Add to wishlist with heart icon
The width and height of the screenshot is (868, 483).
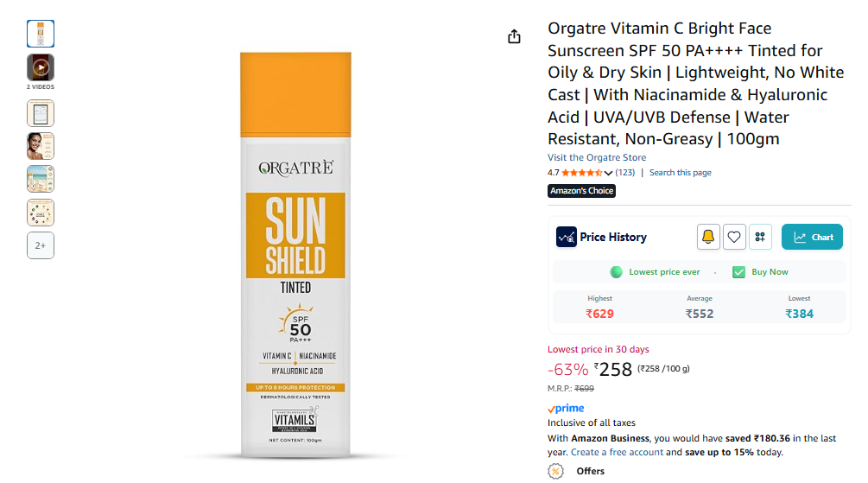(x=734, y=237)
